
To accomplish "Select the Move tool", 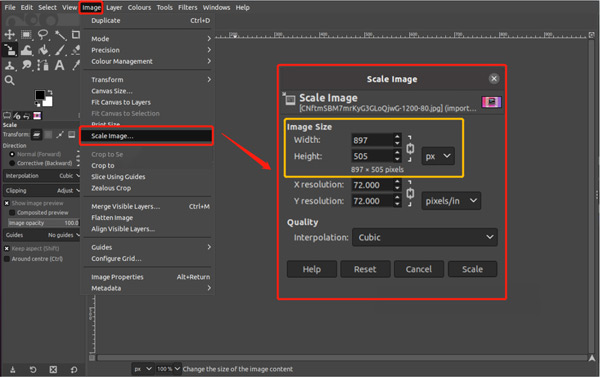I will tap(9, 35).
